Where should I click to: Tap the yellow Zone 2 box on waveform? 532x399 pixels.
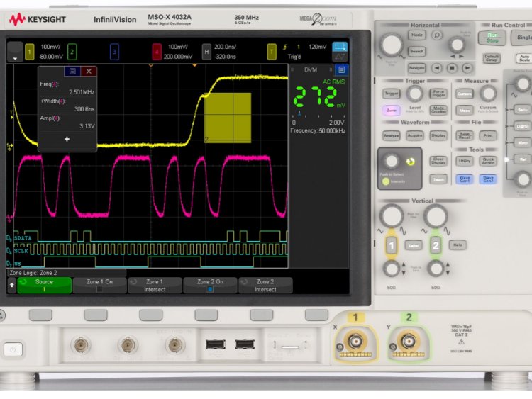click(228, 118)
